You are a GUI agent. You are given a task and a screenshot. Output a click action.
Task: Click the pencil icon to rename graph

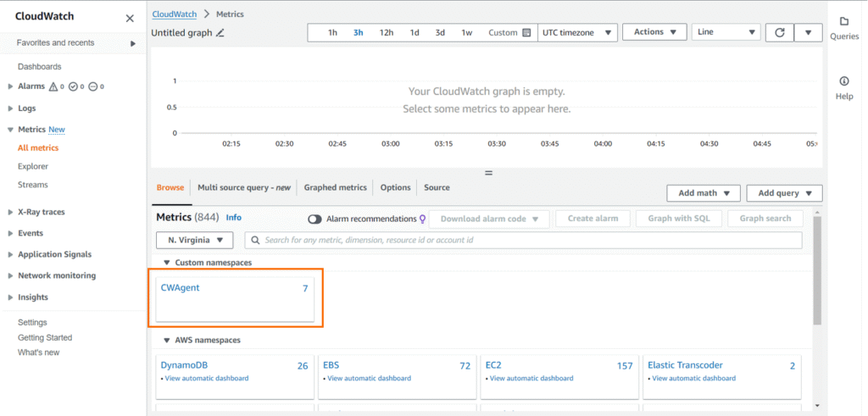click(220, 33)
